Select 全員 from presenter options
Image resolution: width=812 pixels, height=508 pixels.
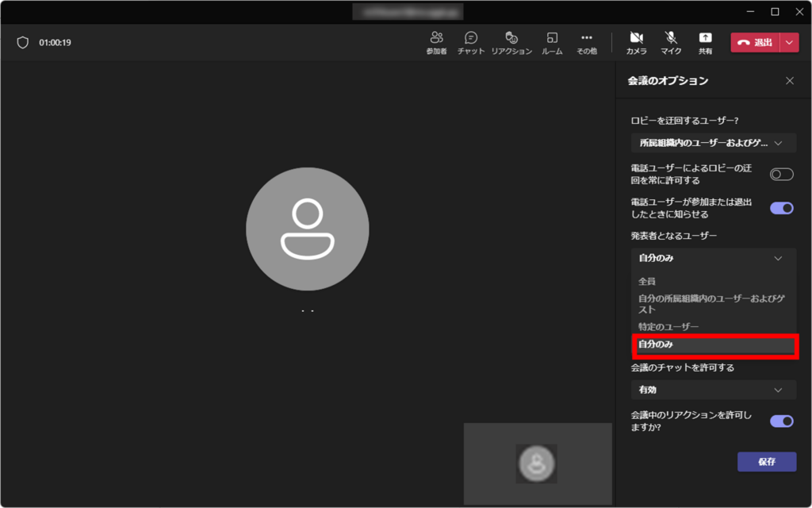pos(648,282)
